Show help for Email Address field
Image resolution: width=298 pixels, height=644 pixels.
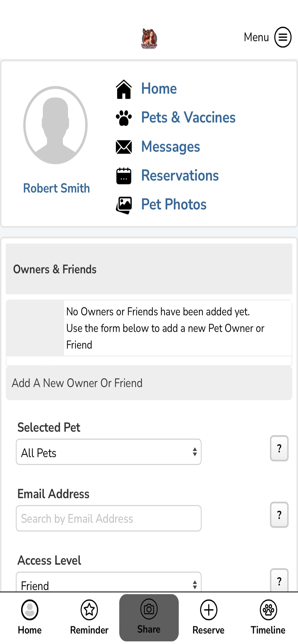[279, 515]
